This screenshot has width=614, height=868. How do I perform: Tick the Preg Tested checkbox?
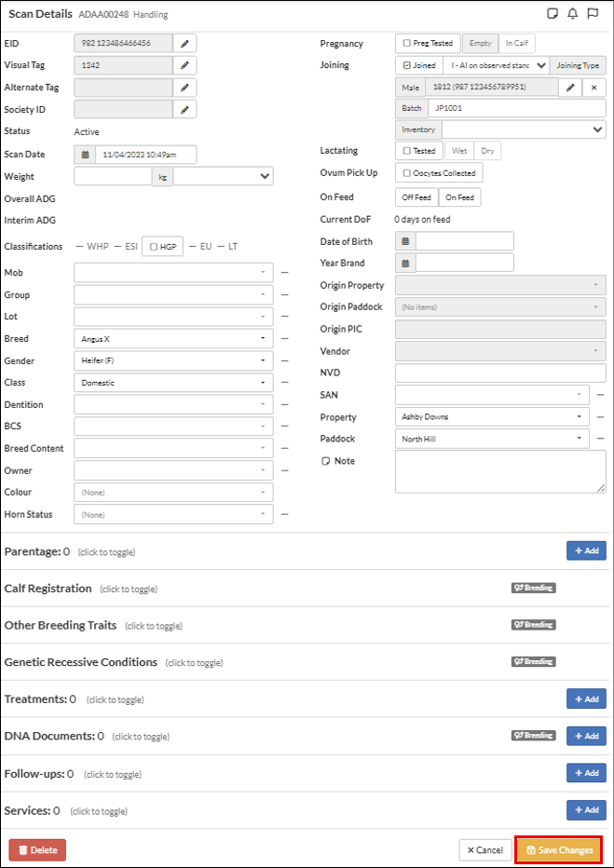pyautogui.click(x=407, y=44)
